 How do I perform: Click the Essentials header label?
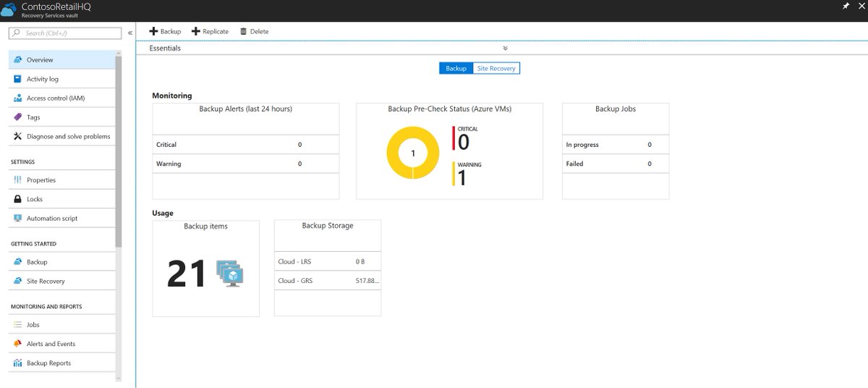[165, 48]
